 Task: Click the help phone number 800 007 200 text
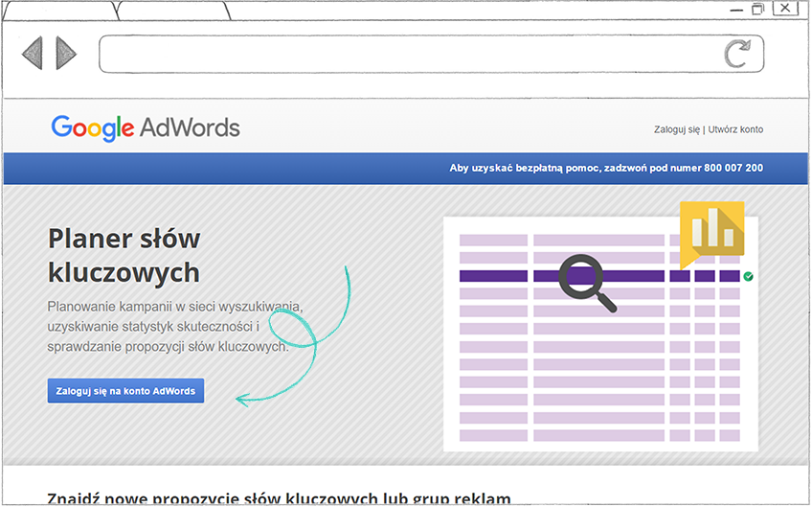tap(733, 168)
